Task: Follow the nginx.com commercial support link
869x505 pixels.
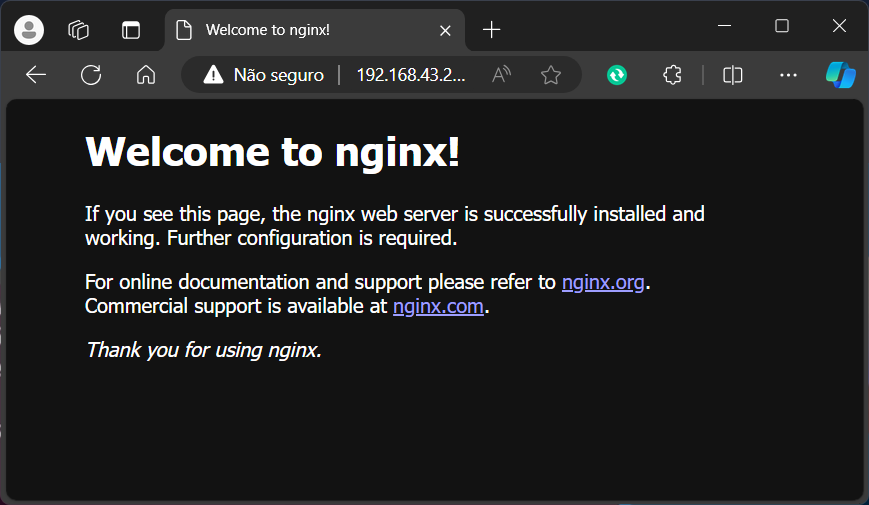Action: [438, 306]
